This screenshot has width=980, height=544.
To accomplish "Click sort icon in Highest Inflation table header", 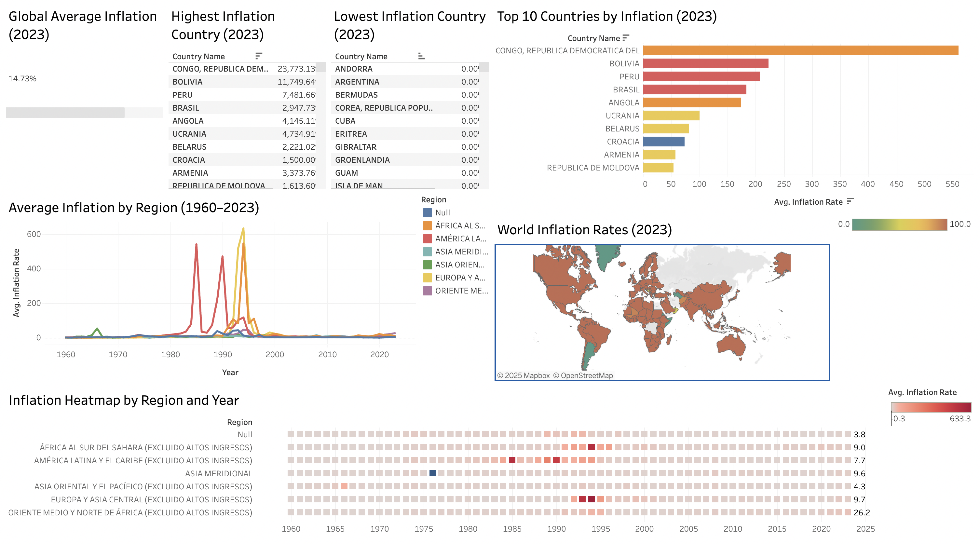I will click(258, 56).
